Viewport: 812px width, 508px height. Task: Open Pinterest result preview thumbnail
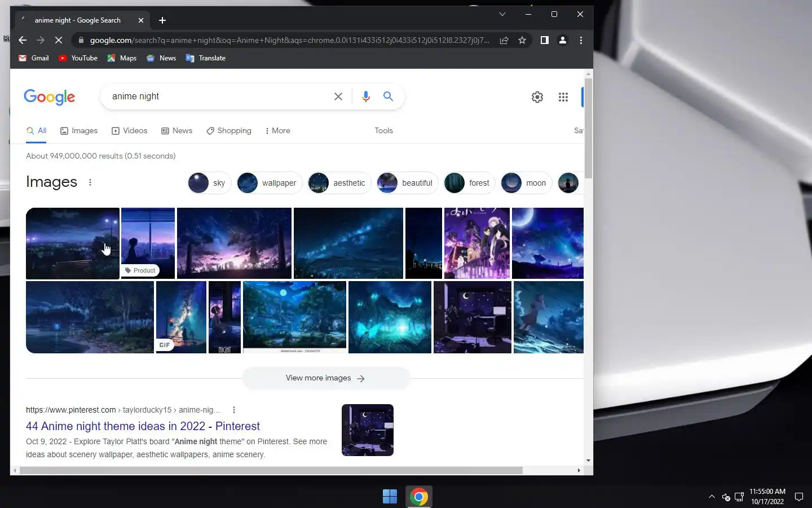[368, 430]
